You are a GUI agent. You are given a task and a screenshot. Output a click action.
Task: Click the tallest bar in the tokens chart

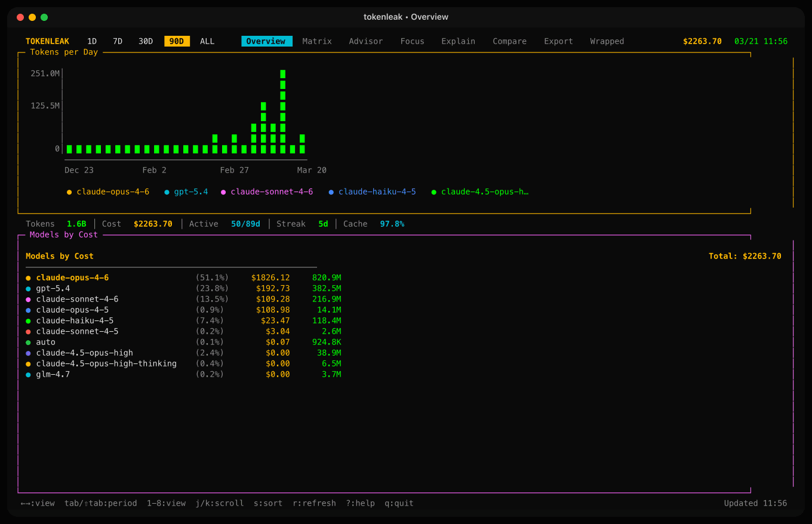point(282,112)
